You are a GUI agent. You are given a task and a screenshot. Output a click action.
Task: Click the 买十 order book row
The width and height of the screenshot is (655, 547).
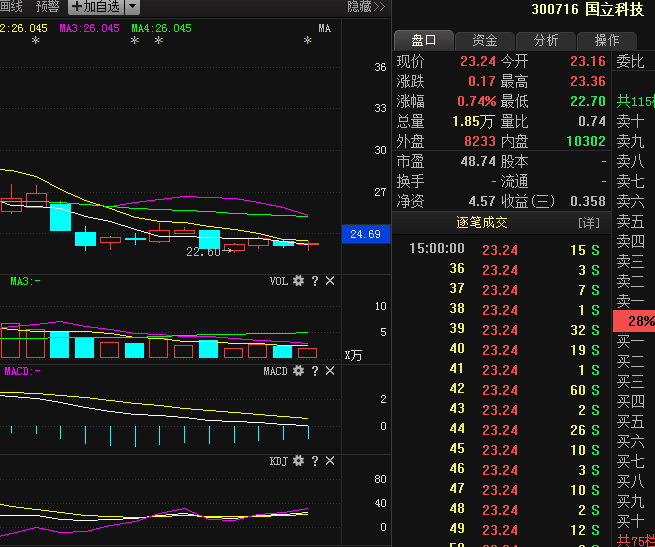pyautogui.click(x=634, y=522)
